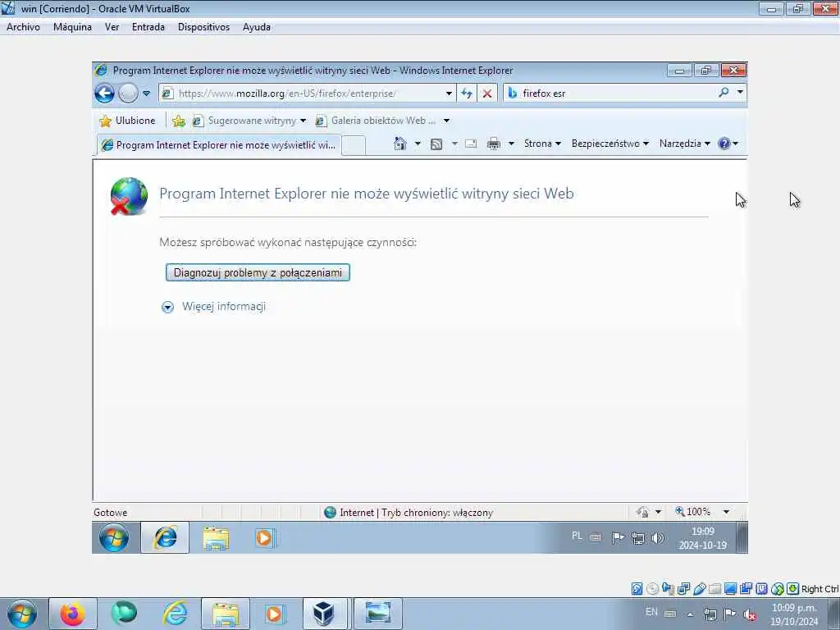The width and height of the screenshot is (840, 630).
Task: Click VirtualBox green keyboard capture arrow icon
Action: [x=792, y=589]
